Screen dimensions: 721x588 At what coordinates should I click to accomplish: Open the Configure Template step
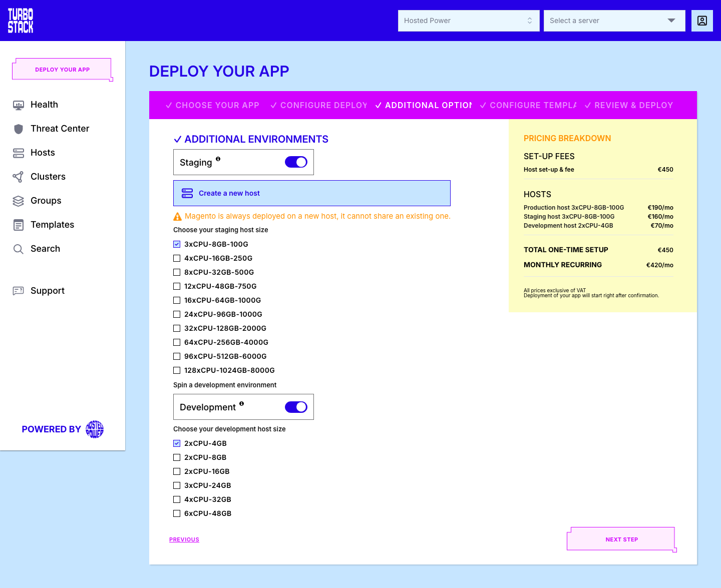pyautogui.click(x=528, y=105)
